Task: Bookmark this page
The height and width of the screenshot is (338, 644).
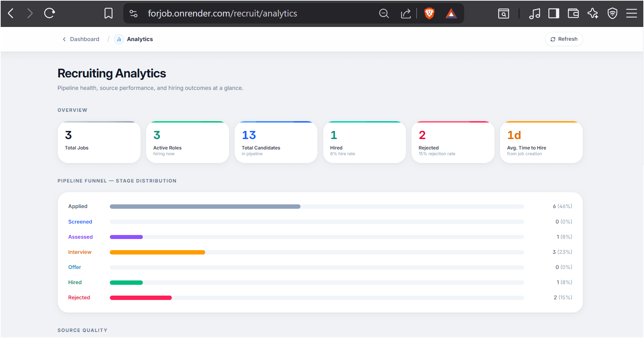Action: [108, 13]
